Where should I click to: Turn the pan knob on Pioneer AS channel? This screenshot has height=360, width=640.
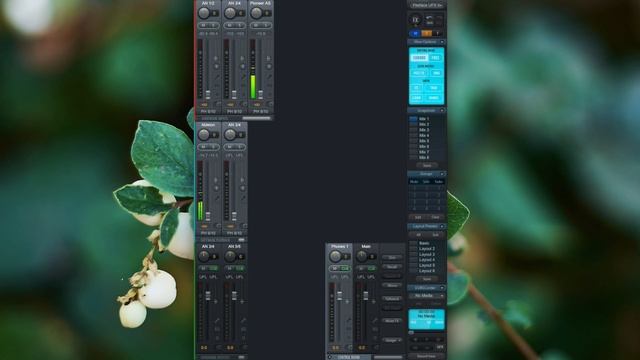[256, 13]
